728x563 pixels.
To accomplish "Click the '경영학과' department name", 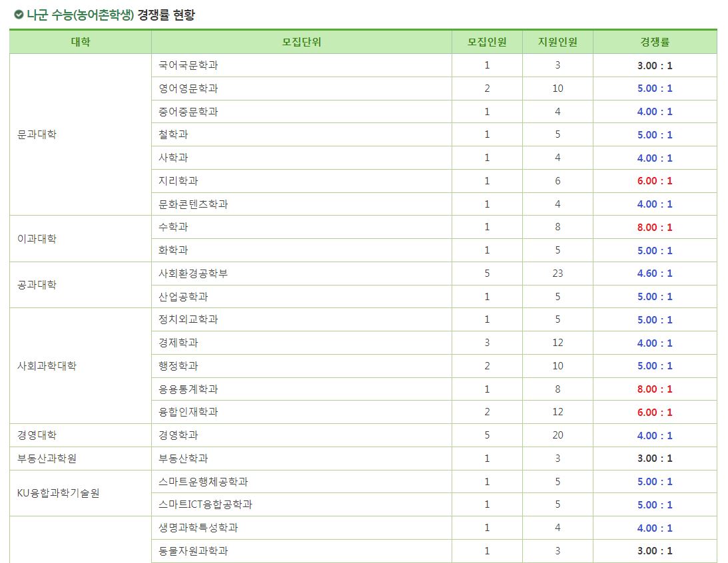I will 179,435.
